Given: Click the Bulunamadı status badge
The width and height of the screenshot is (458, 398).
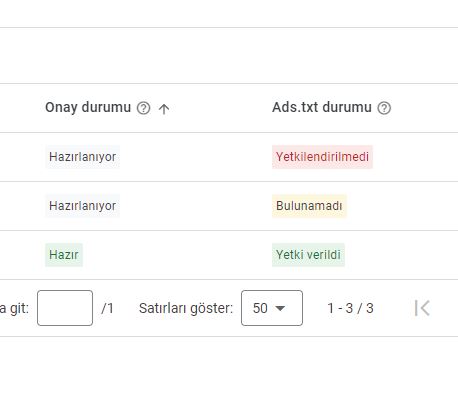Looking at the screenshot, I should 309,206.
